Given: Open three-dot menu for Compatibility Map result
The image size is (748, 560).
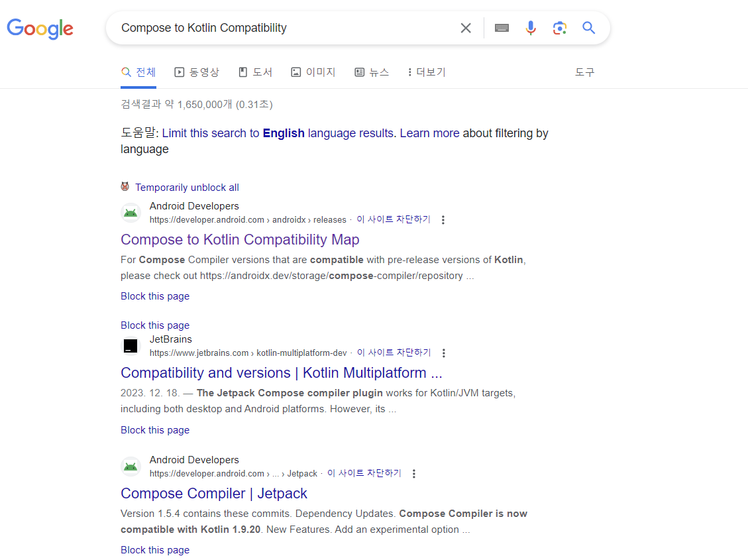Looking at the screenshot, I should point(443,220).
